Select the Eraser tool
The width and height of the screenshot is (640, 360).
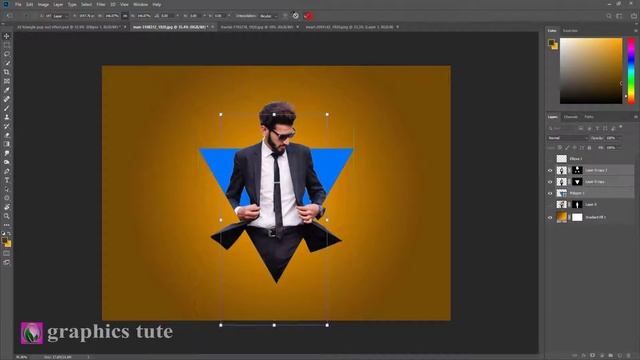click(x=7, y=135)
